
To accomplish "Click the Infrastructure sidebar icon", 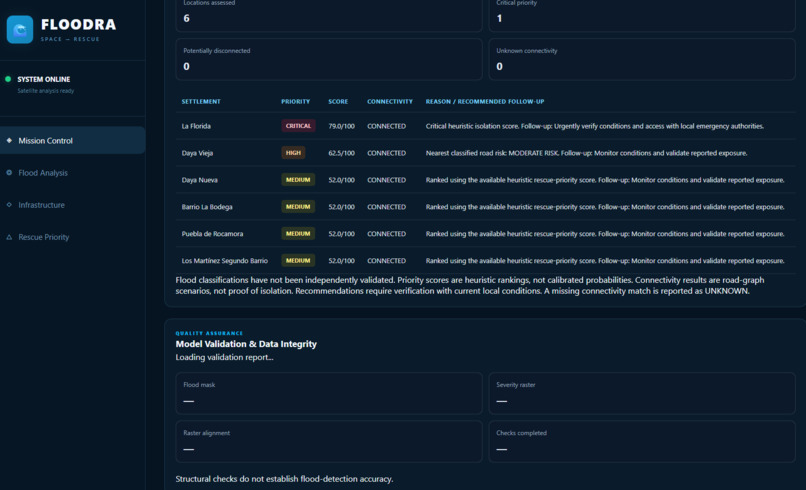I will pyautogui.click(x=9, y=205).
